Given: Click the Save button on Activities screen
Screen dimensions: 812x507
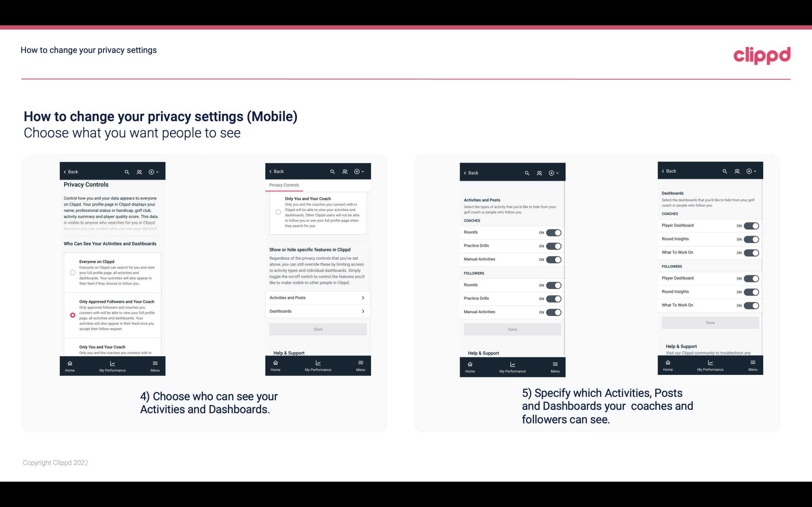Looking at the screenshot, I should [x=512, y=328].
